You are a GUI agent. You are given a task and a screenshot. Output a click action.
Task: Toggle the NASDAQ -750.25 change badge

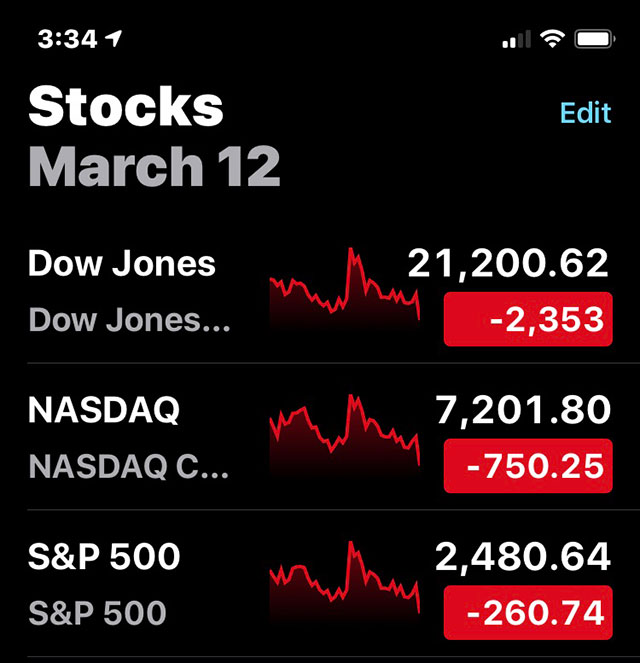pyautogui.click(x=528, y=466)
